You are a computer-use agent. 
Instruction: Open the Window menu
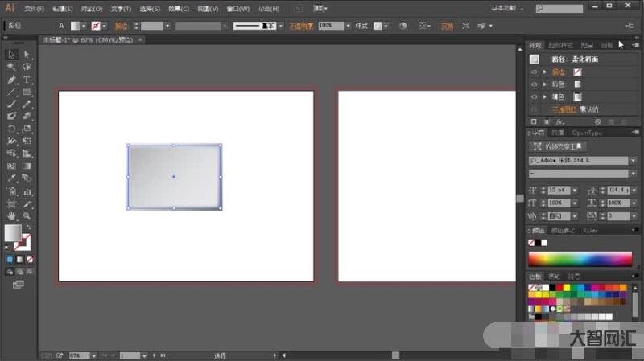pyautogui.click(x=237, y=9)
